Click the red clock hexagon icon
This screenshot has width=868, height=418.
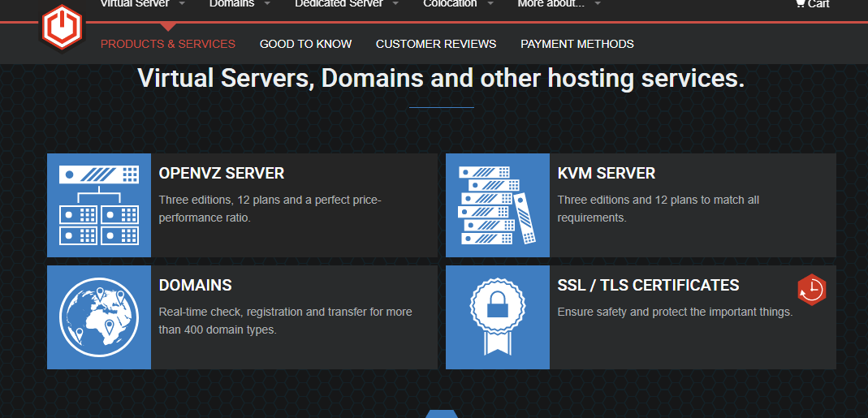pyautogui.click(x=811, y=290)
